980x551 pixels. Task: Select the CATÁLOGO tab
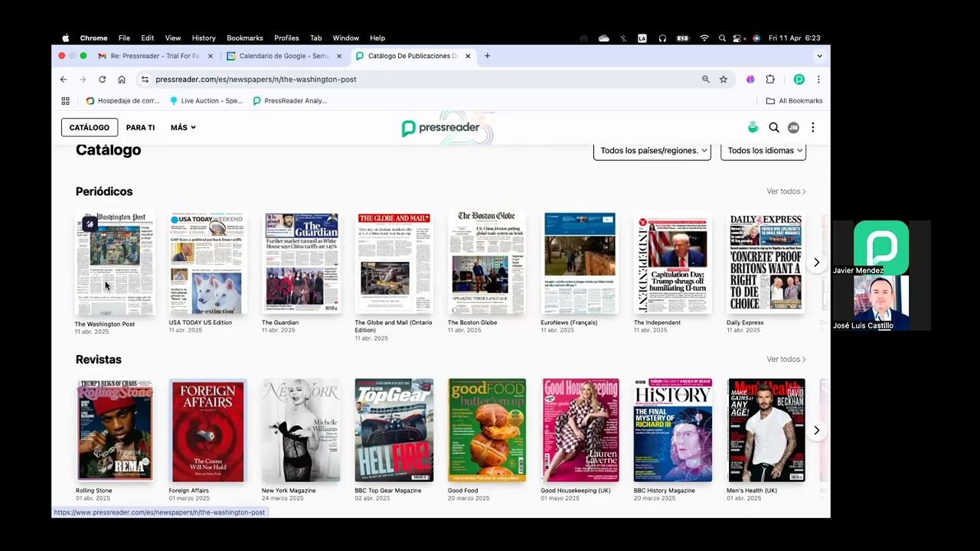90,128
